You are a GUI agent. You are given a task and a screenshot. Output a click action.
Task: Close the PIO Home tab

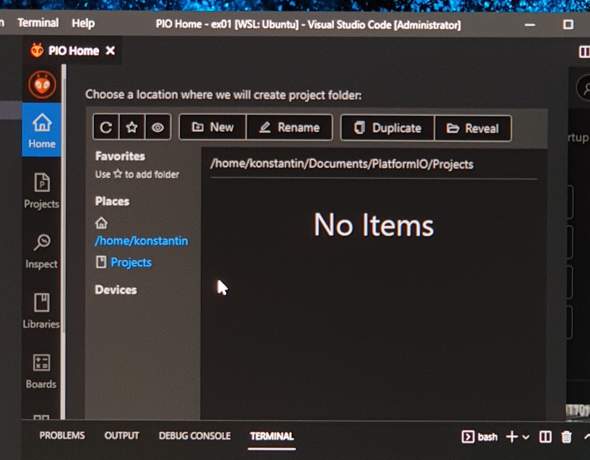coord(110,50)
